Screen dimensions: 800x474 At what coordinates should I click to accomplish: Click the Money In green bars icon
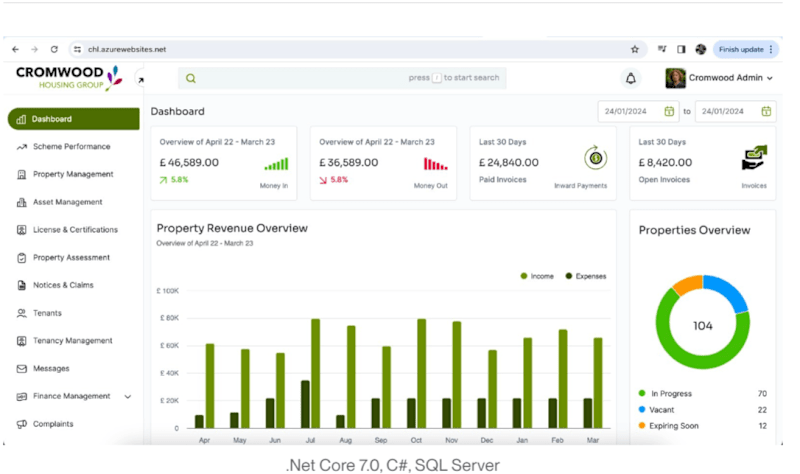point(276,164)
